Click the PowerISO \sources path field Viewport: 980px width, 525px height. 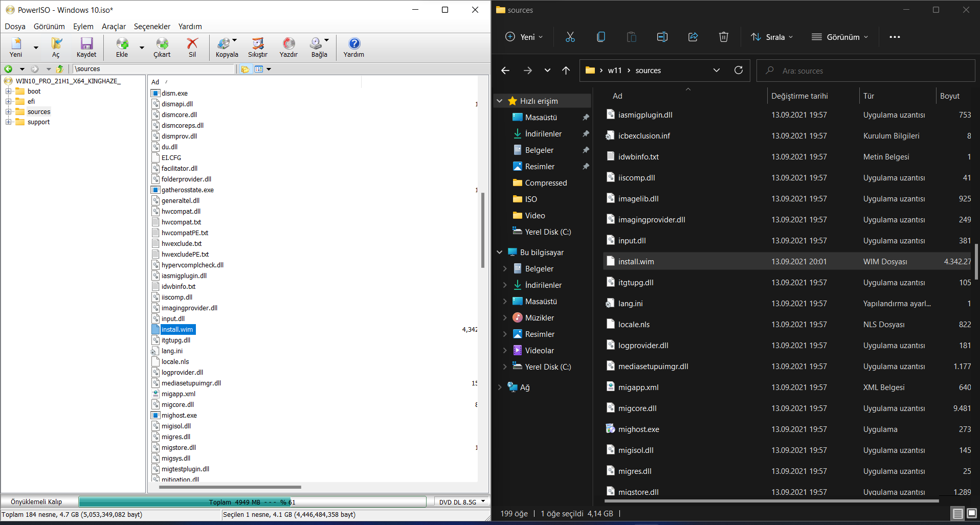tap(153, 69)
